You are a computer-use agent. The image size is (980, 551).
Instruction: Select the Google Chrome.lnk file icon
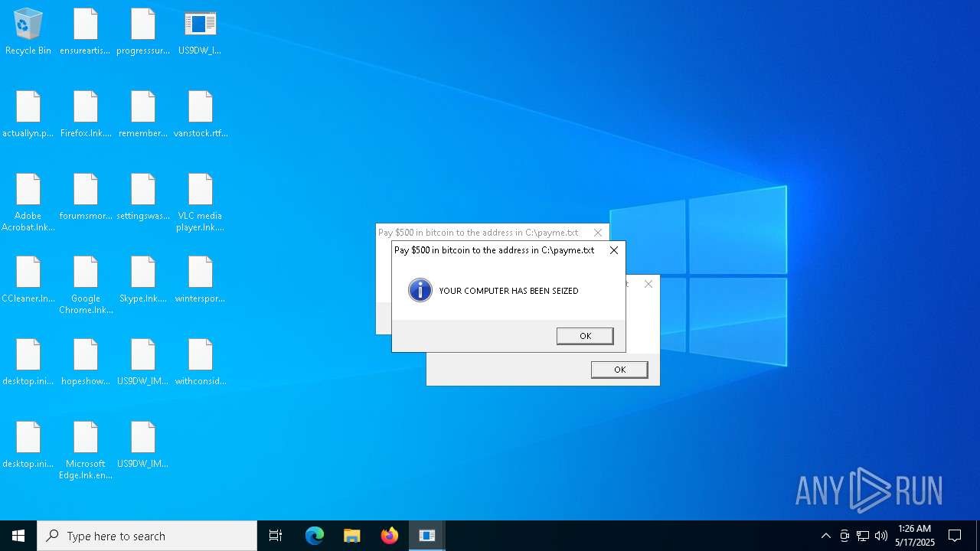point(86,285)
